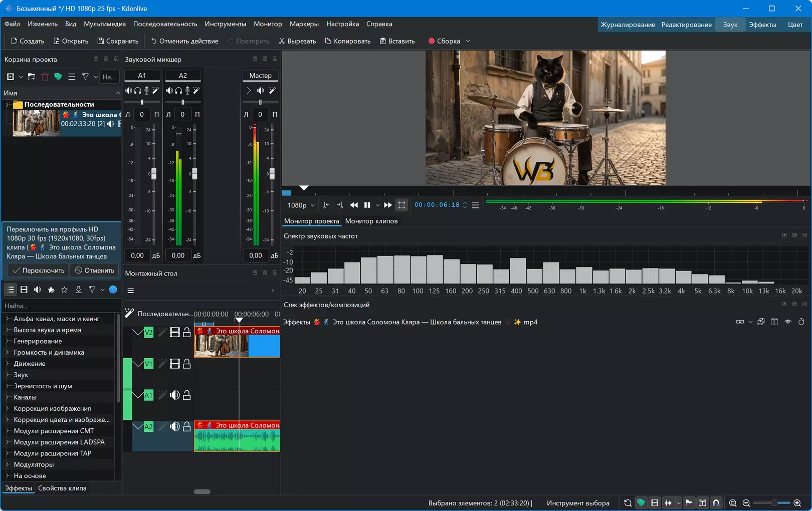
Task: Fit zoom to project in status bar
Action: click(733, 503)
